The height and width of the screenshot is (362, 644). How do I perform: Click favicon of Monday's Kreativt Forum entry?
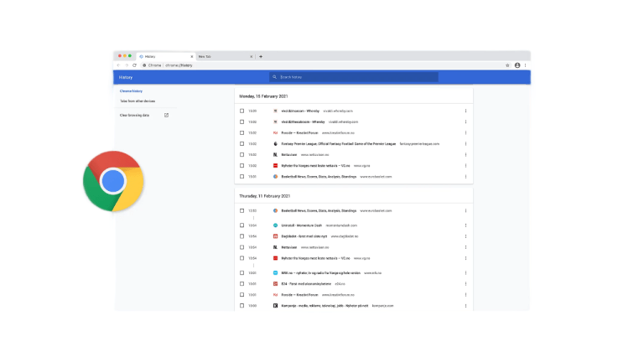275,133
